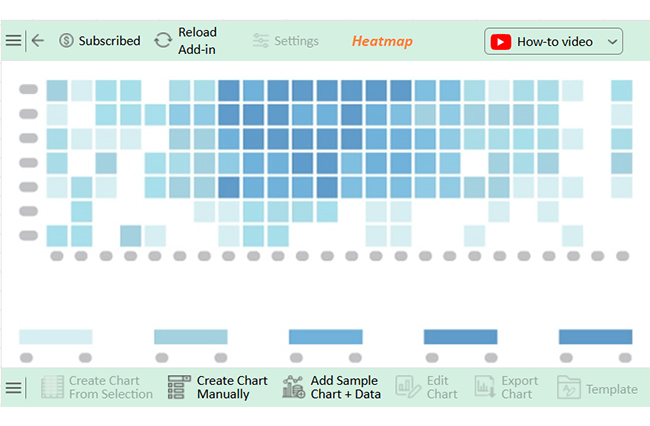Open the Settings sliders icon
Image resolution: width=650 pixels, height=426 pixels.
coord(261,41)
